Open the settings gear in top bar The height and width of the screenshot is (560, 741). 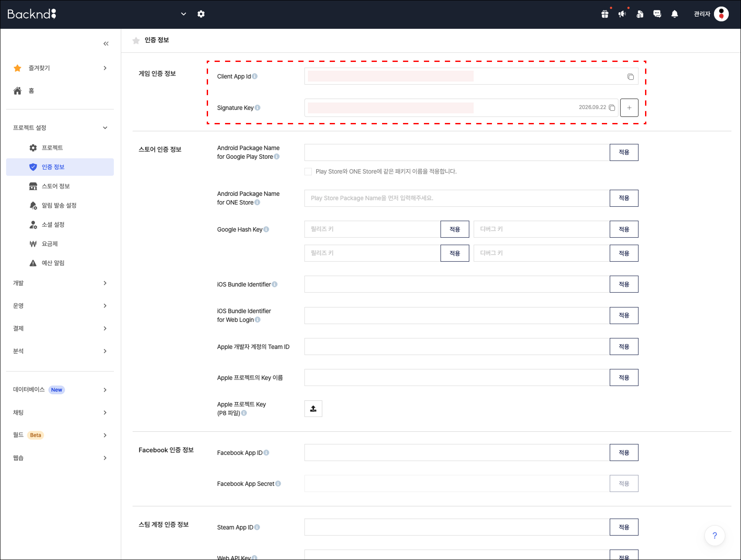pos(201,14)
